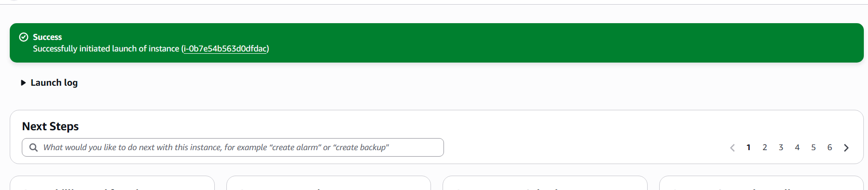Screen dimensions: 868x190
Task: Click the "Next Steps" heading
Action: point(51,127)
